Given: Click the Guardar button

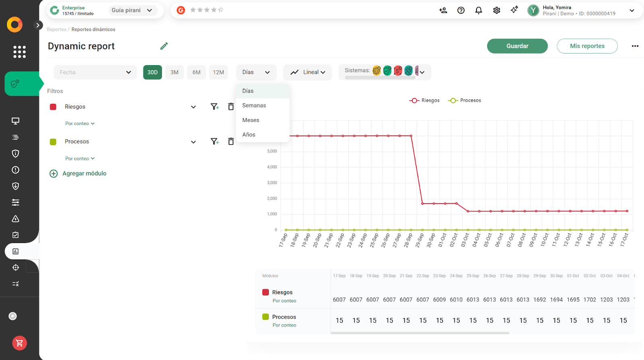Looking at the screenshot, I should (x=517, y=46).
